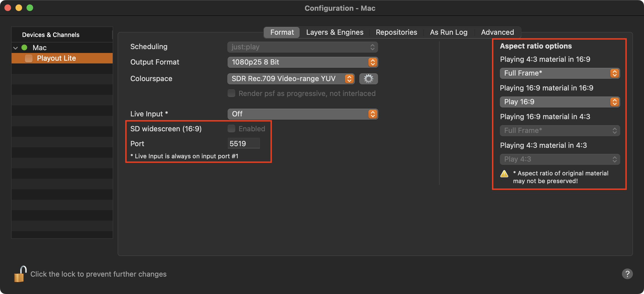Open the Output Format 1080p25 8 Bit dropdown
The height and width of the screenshot is (294, 644).
tap(303, 62)
